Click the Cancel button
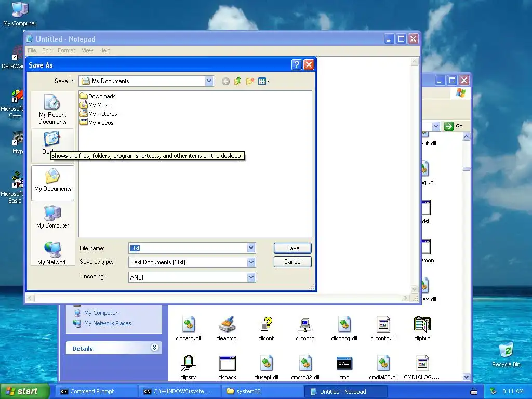This screenshot has height=399, width=532. [292, 262]
